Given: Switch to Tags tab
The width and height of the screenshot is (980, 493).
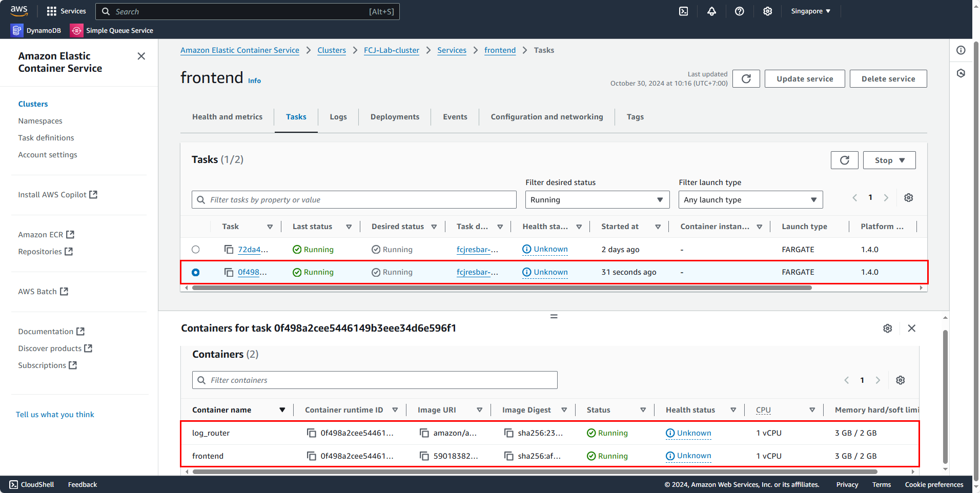Looking at the screenshot, I should click(x=635, y=117).
